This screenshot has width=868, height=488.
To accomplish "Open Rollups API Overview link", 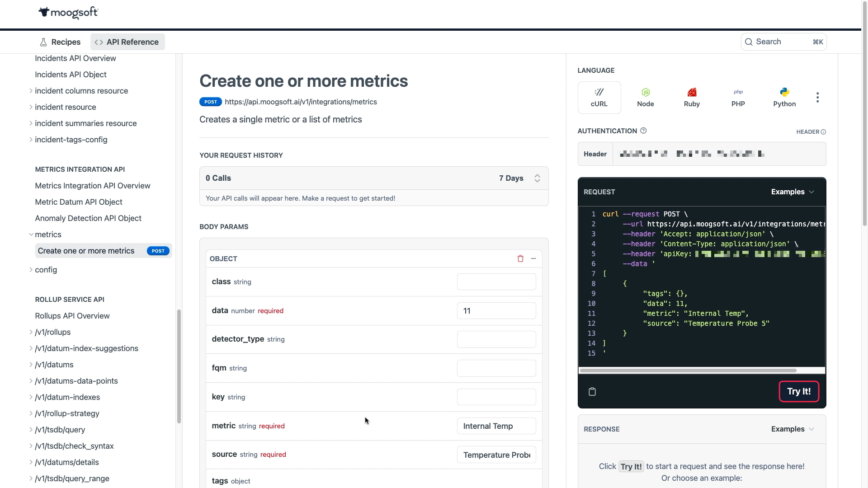I will (72, 316).
